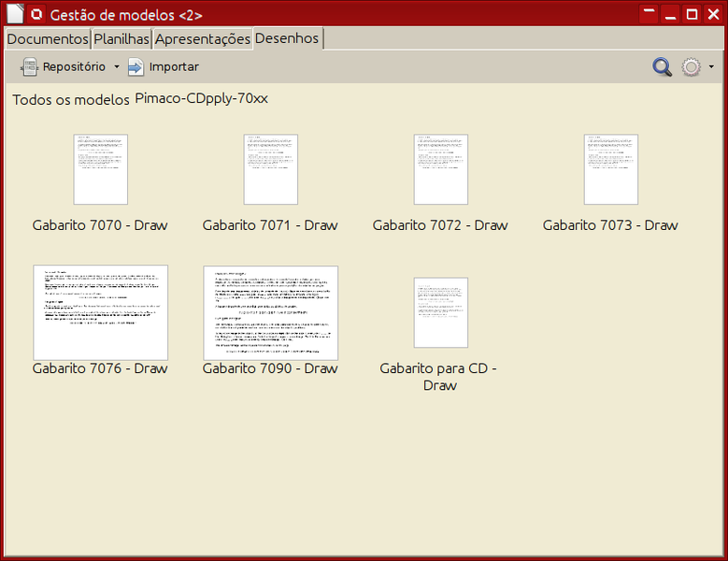Expand the Repositório dropdown arrow
The width and height of the screenshot is (728, 561).
pyautogui.click(x=117, y=67)
